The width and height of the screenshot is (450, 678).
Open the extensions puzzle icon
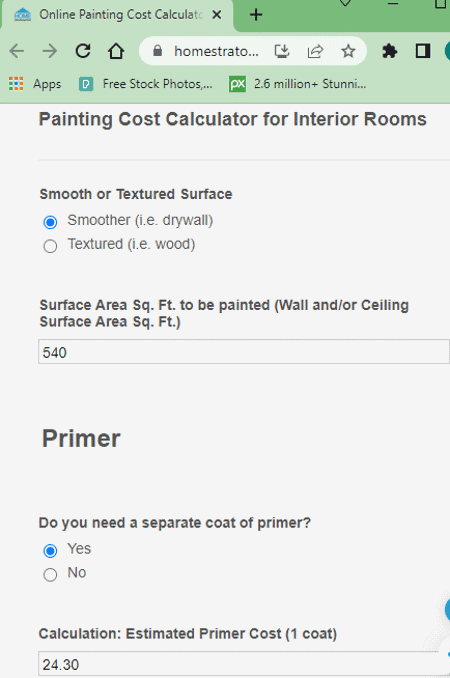point(389,51)
